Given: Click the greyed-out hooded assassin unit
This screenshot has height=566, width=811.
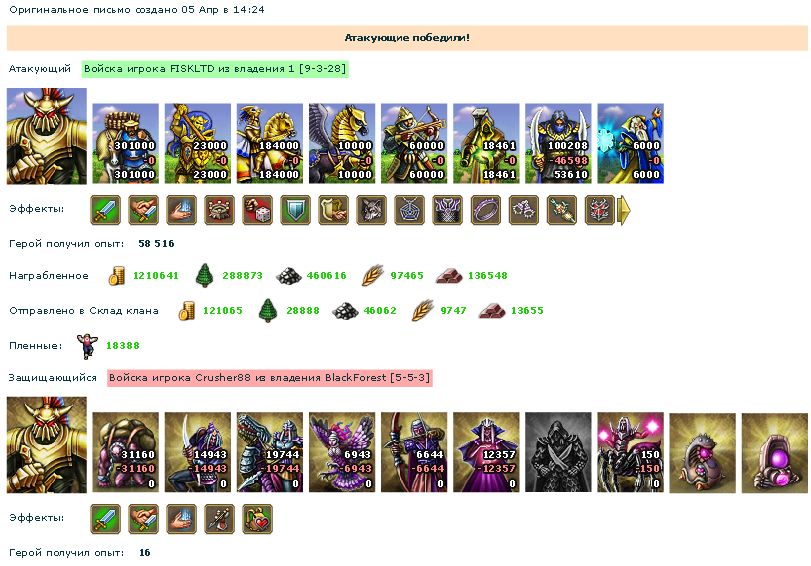Looking at the screenshot, I should pos(558,452).
